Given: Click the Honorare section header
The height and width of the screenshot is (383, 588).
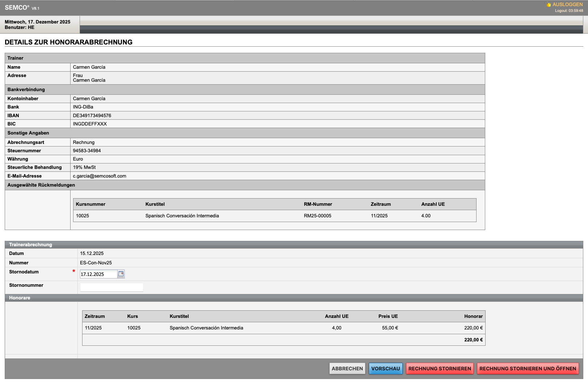Looking at the screenshot, I should coord(20,298).
